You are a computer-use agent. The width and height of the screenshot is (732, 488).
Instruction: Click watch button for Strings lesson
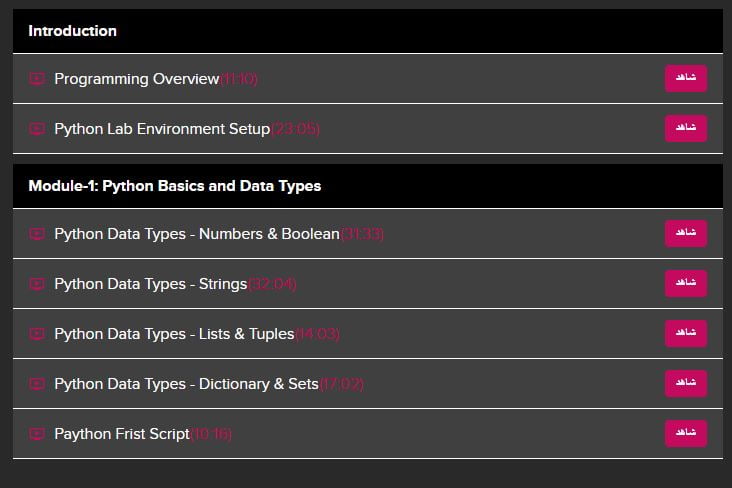point(686,283)
